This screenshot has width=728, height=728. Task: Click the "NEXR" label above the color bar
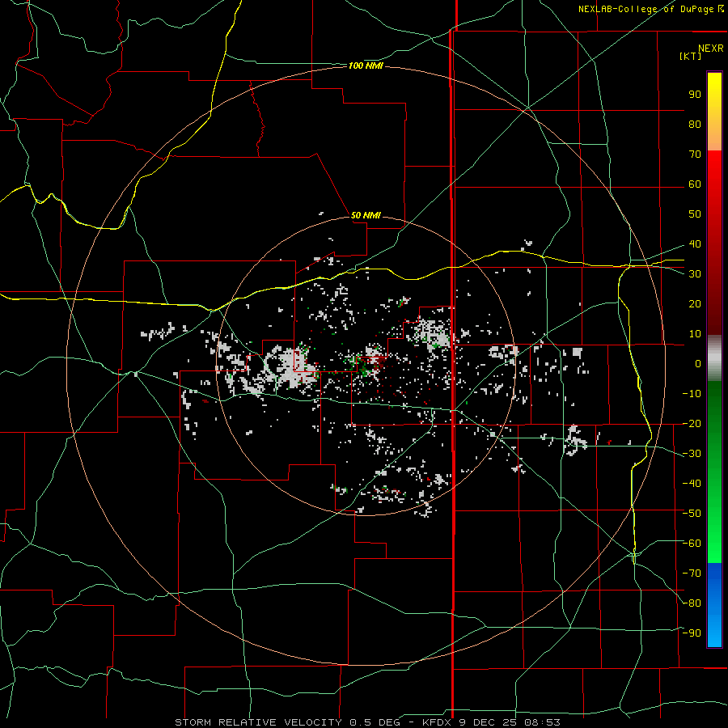tap(711, 49)
